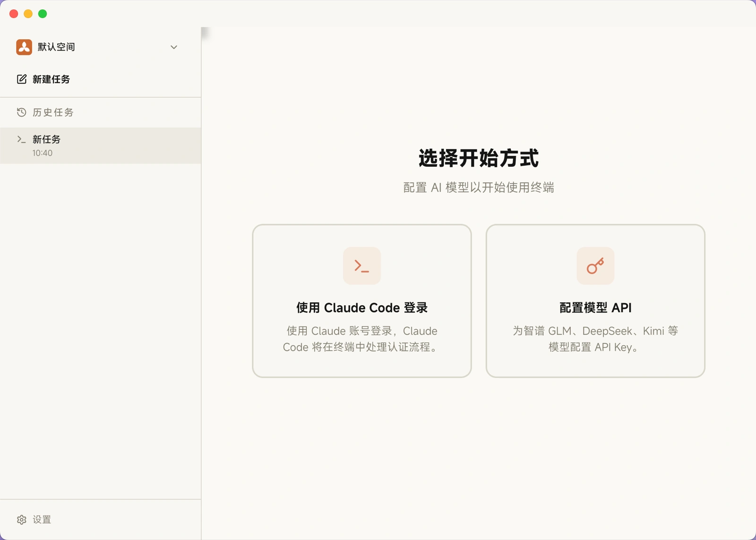
Task: Click the orange user avatar icon for 默认空间
Action: tap(24, 47)
